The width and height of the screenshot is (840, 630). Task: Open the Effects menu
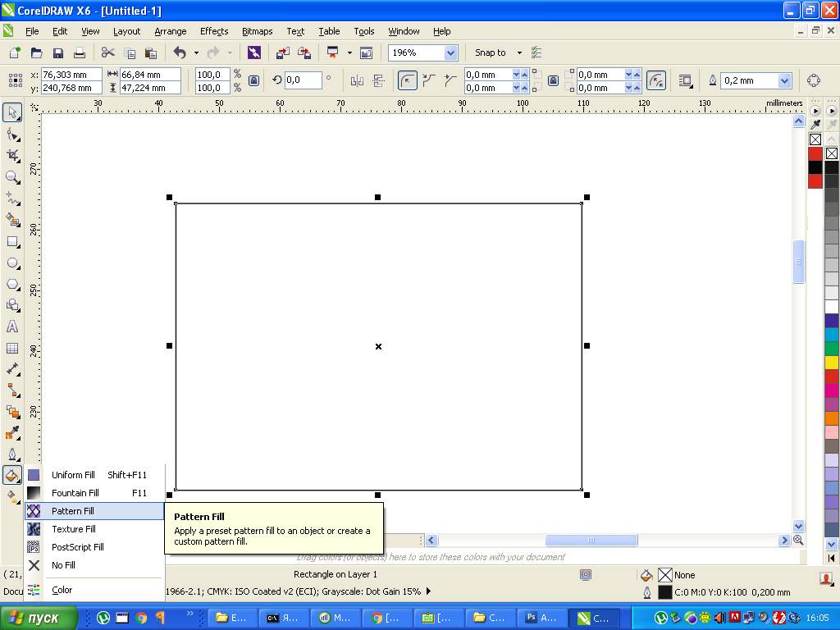[214, 31]
